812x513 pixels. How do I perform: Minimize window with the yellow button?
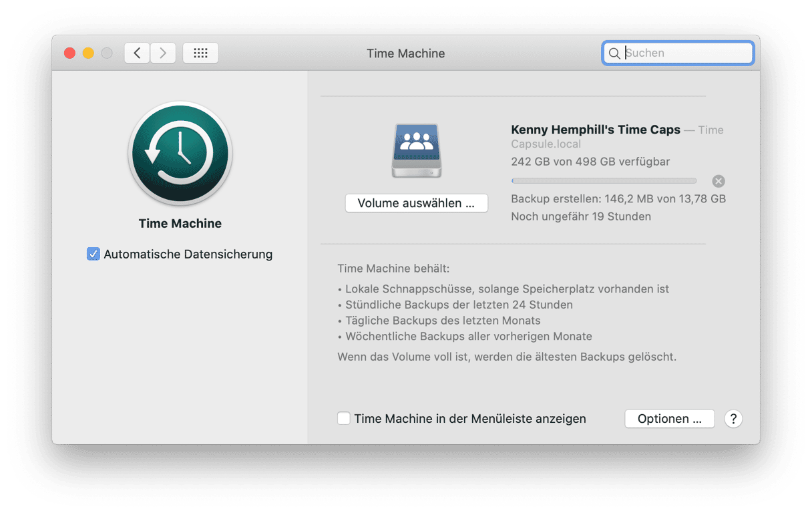88,53
